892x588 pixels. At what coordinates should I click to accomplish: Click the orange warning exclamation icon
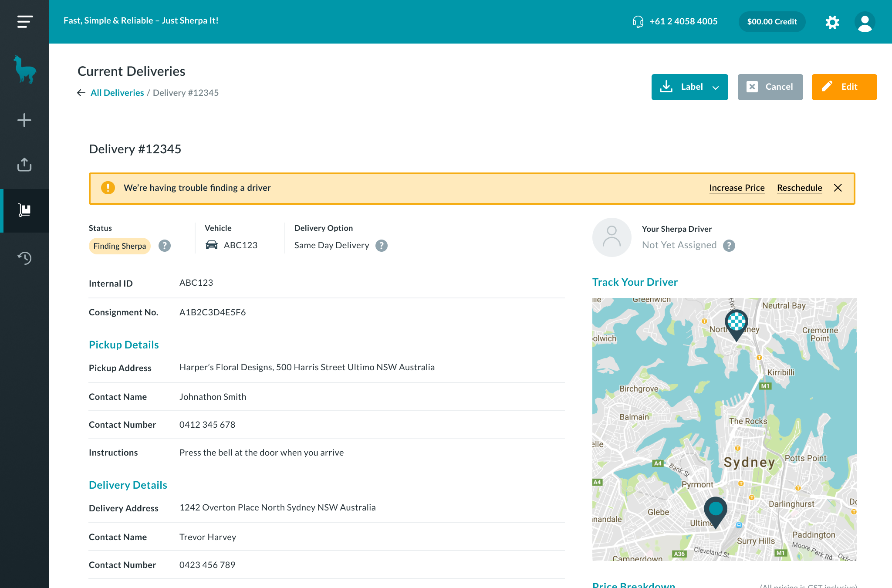point(108,188)
